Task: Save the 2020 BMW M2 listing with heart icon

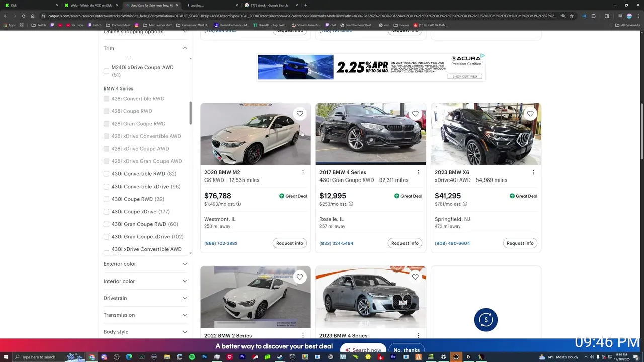Action: pyautogui.click(x=300, y=114)
